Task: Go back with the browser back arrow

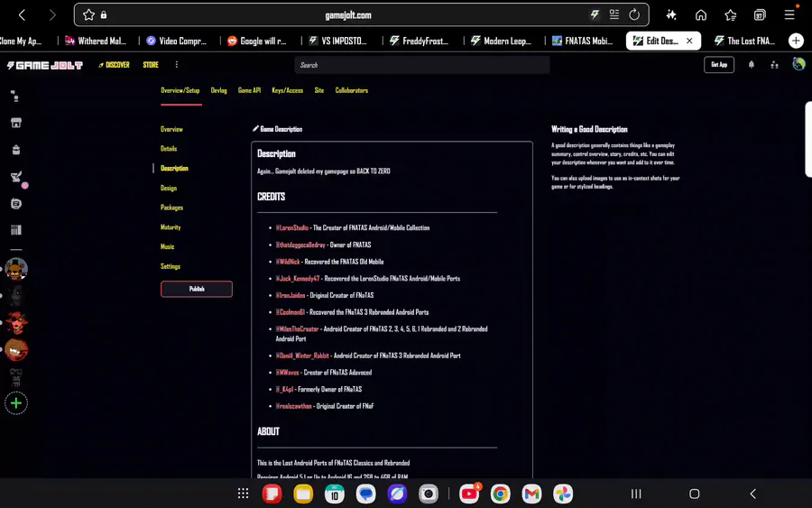Action: click(22, 15)
